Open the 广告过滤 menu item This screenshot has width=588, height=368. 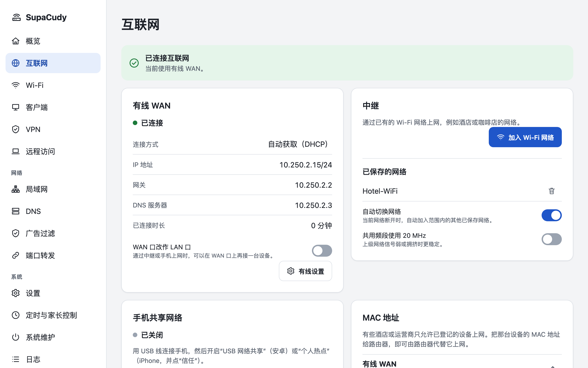(53, 233)
